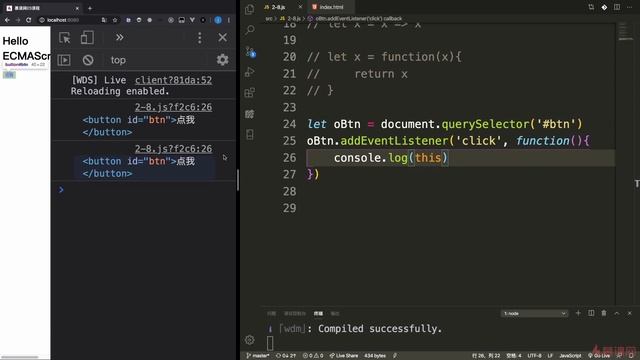640x360 pixels.
Task: Click line number 24 in the gutter
Action: pos(289,124)
